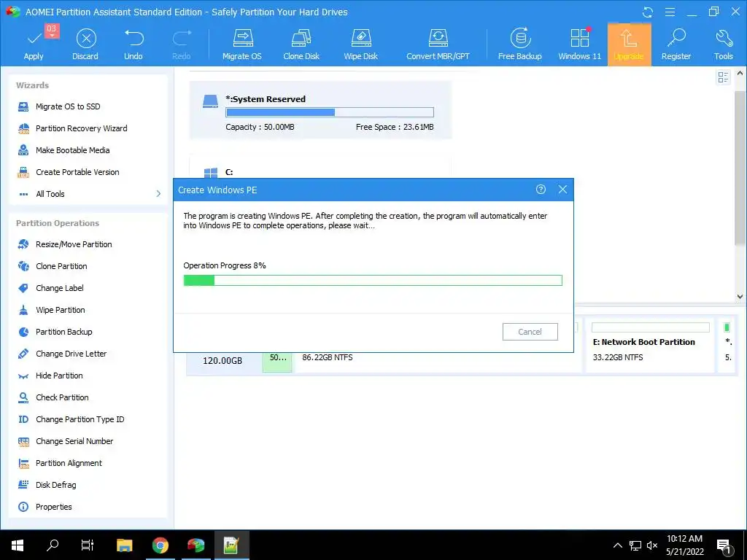The height and width of the screenshot is (560, 747).
Task: Click the Partition Alignment icon
Action: click(x=23, y=463)
